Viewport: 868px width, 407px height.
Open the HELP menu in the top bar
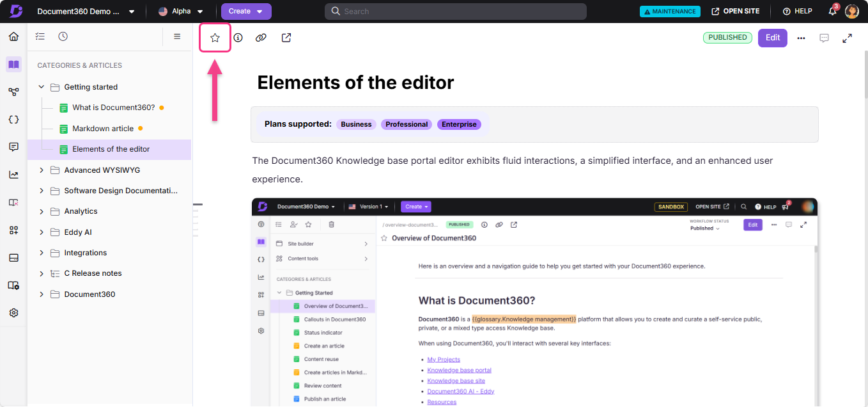pyautogui.click(x=797, y=11)
